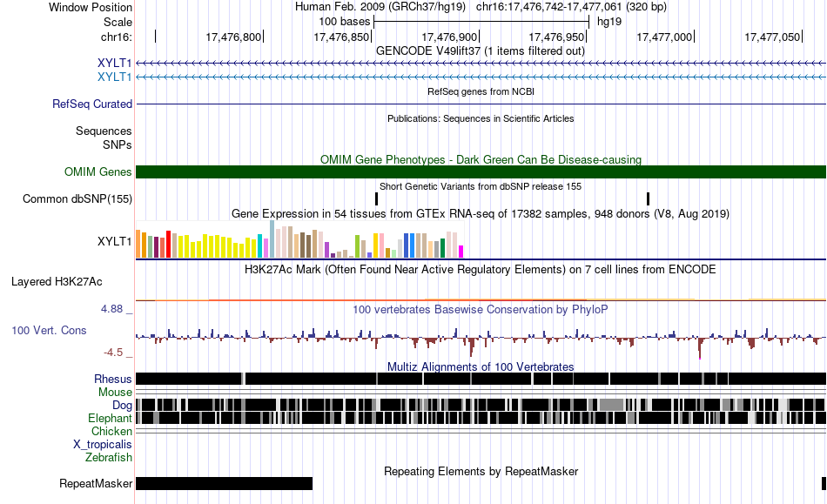Image resolution: width=827 pixels, height=504 pixels.
Task: Click the large RepeatMasker black block
Action: coord(224,483)
